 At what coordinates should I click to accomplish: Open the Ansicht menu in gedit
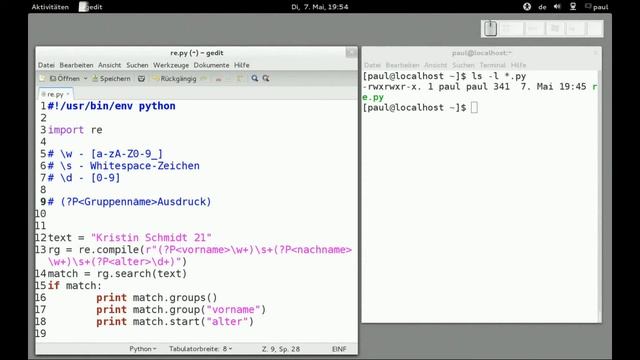point(109,65)
